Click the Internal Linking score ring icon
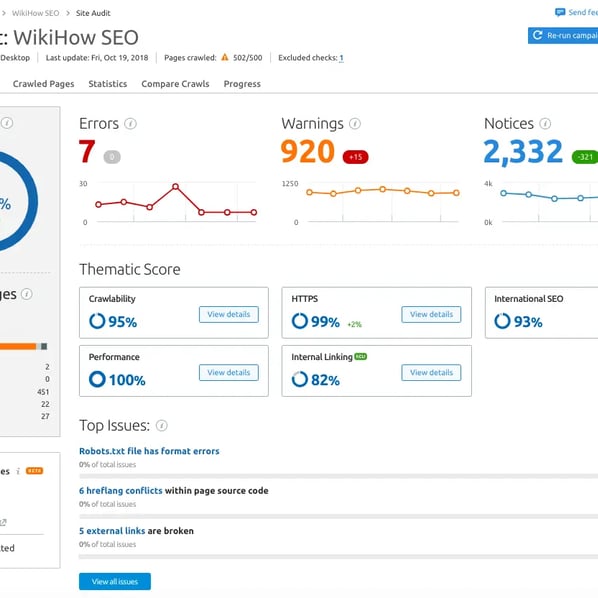 pyautogui.click(x=299, y=379)
